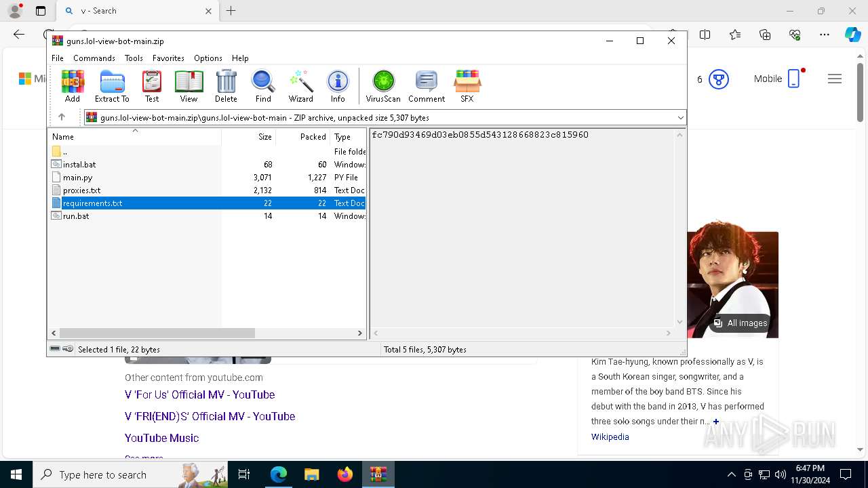Viewport: 868px width, 488px height.
Task: Open 'V For Us Official MV' link
Action: (x=200, y=394)
